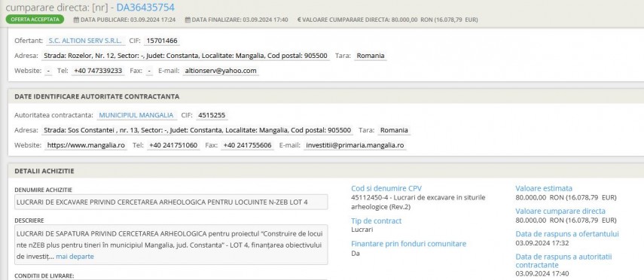Select amount under Valoare estimata
Image resolution: width=644 pixels, height=280 pixels.
(x=566, y=197)
